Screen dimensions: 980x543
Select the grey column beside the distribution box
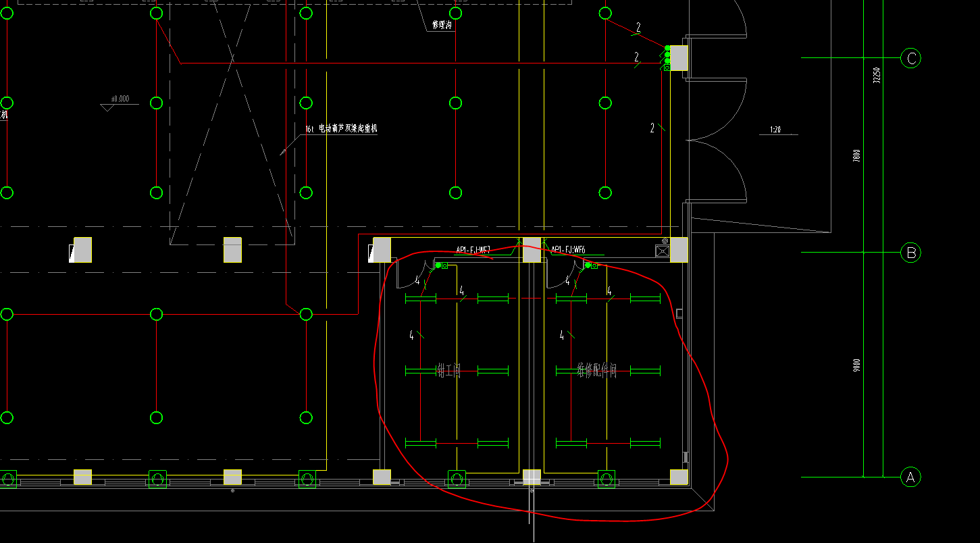(x=679, y=249)
